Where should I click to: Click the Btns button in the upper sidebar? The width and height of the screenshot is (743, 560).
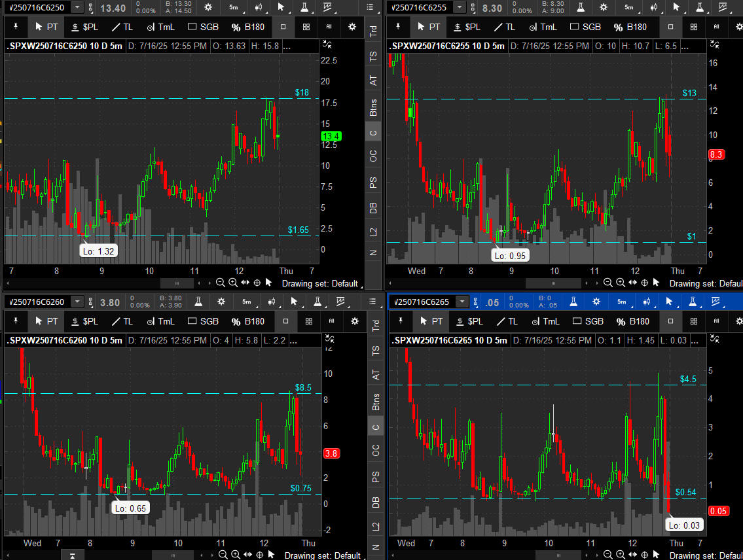click(x=374, y=108)
